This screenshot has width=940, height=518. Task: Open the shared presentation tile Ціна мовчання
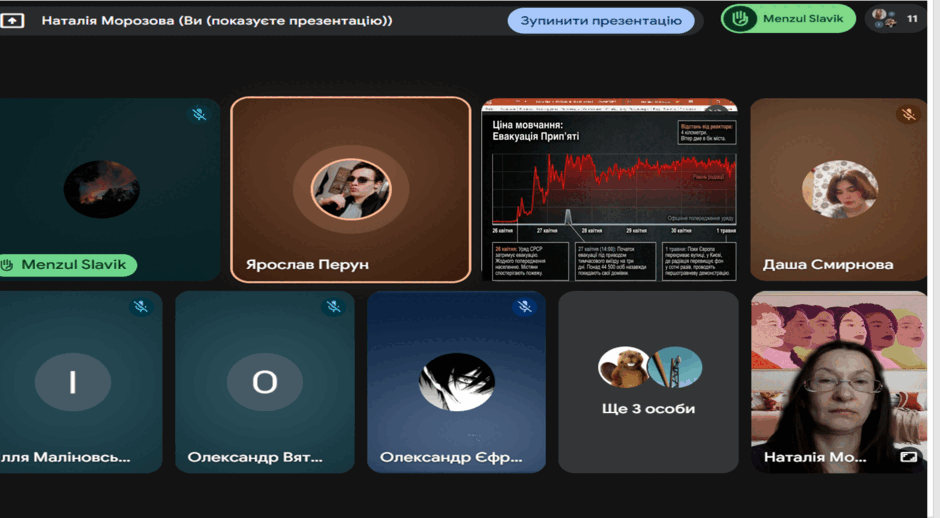click(609, 189)
